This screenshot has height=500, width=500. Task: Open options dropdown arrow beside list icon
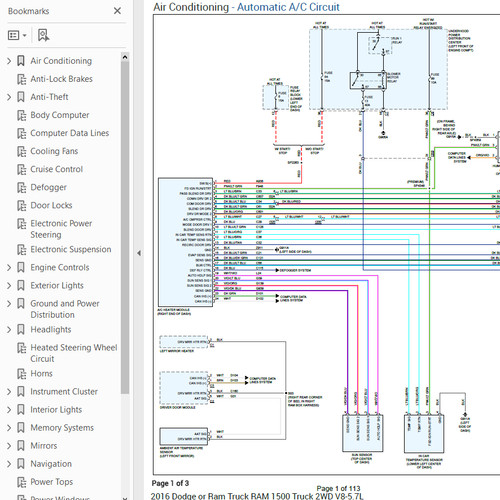24,35
